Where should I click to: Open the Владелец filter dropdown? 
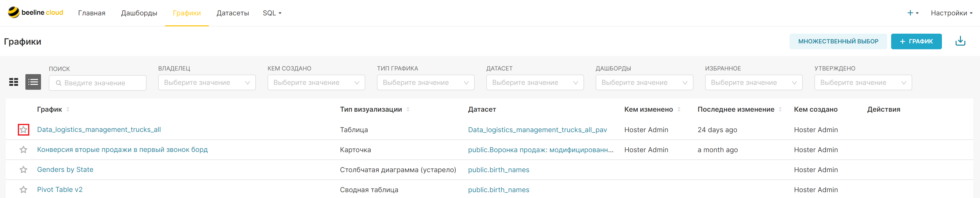tap(207, 82)
